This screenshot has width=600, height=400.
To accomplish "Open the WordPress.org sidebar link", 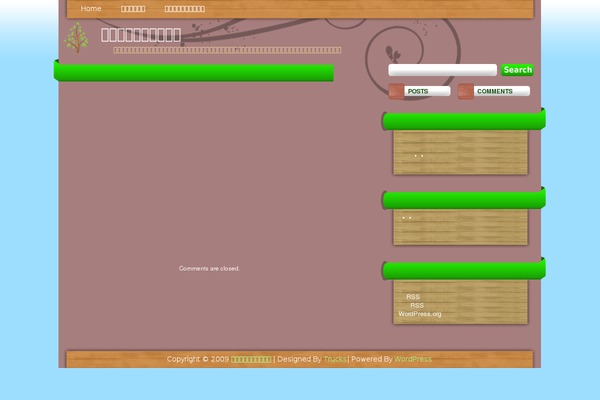I will click(x=420, y=314).
